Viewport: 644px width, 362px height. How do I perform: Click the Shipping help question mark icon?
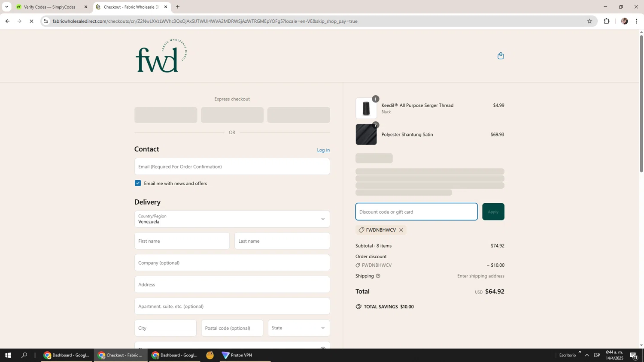pos(378,276)
